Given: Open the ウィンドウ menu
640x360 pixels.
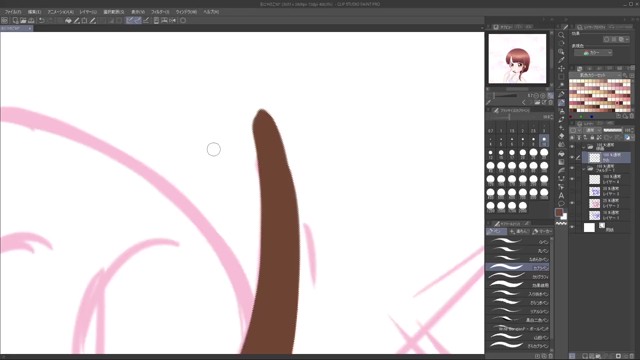Looking at the screenshot, I should coord(186,12).
